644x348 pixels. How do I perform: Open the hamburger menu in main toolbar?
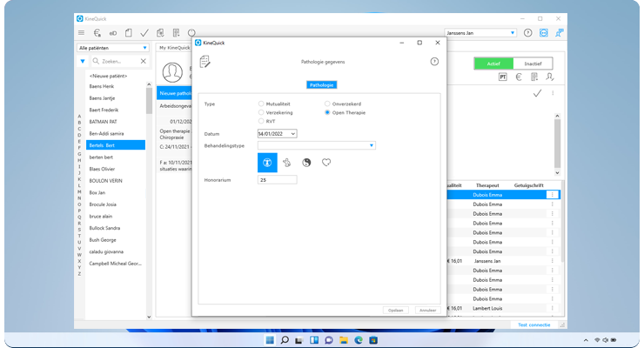(x=81, y=33)
